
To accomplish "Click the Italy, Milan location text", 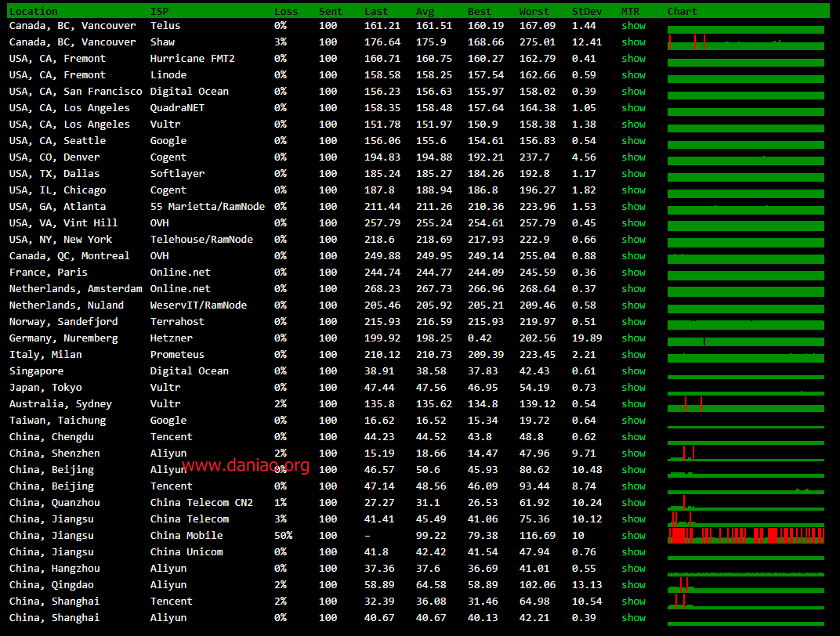I will click(x=45, y=354).
